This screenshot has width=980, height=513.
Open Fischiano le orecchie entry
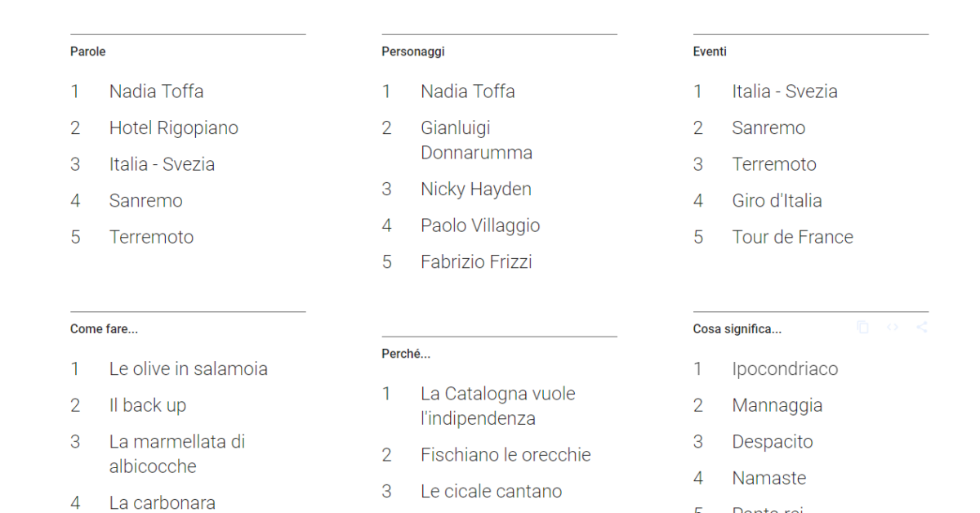(x=506, y=455)
